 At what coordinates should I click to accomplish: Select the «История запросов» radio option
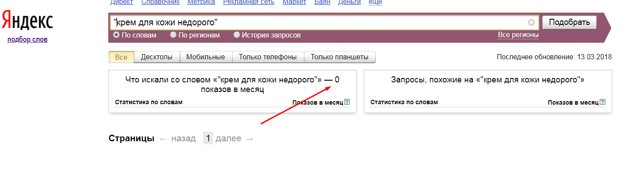tap(237, 35)
